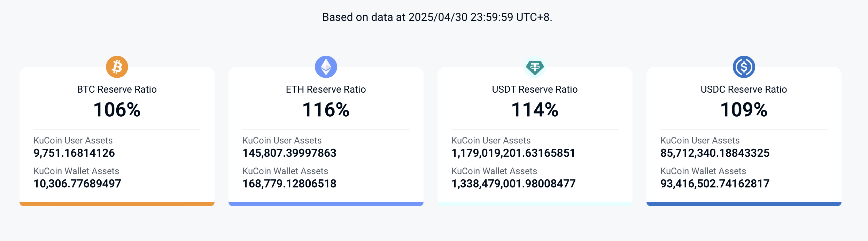Click USDT wallet assets value 1,338,479,001.98008477

pos(514,184)
